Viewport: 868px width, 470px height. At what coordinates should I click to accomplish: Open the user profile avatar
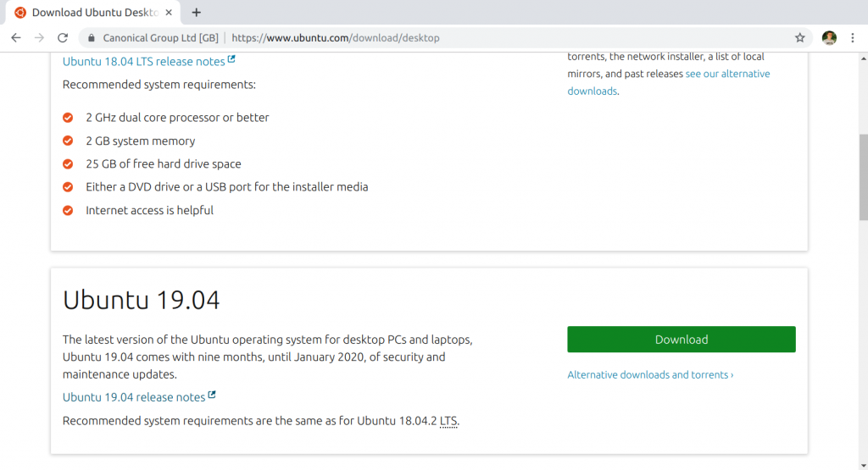(829, 38)
